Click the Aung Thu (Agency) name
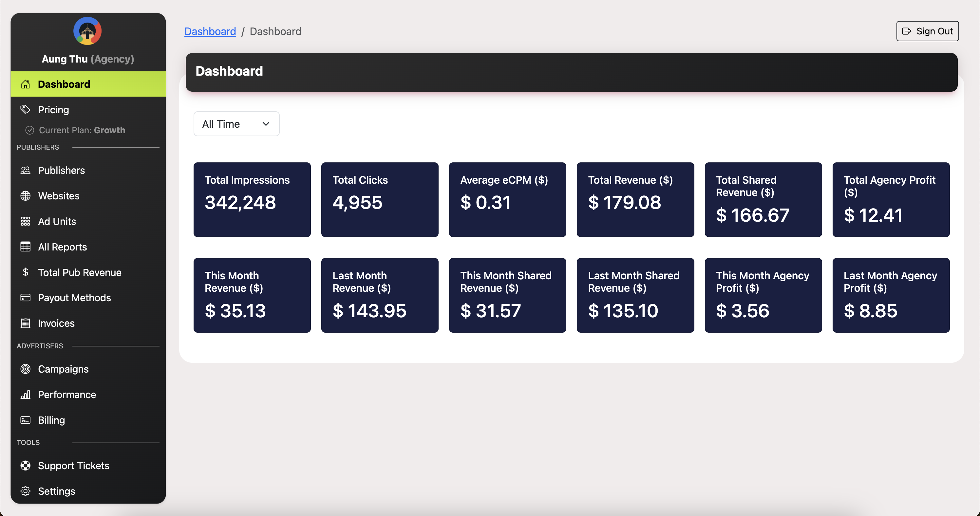The image size is (980, 516). tap(88, 59)
